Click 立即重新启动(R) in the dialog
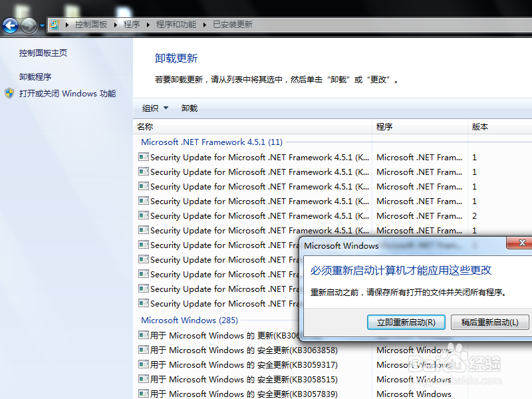This screenshot has width=532, height=399. click(406, 322)
